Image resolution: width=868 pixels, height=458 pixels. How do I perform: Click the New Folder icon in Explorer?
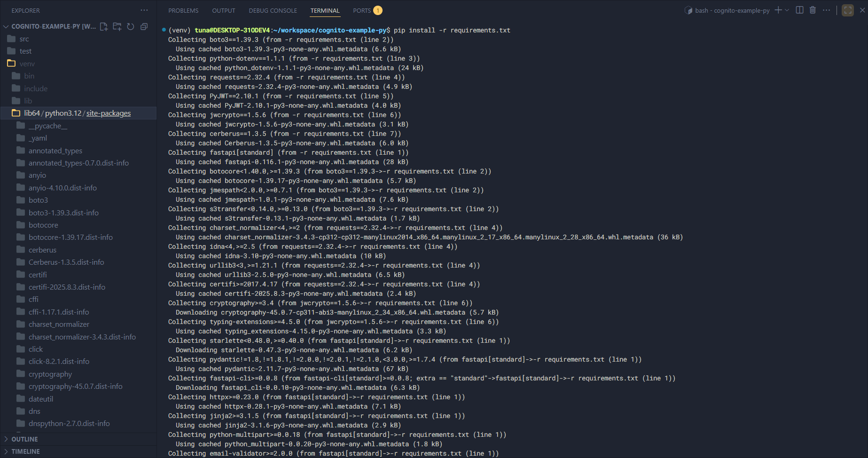117,27
